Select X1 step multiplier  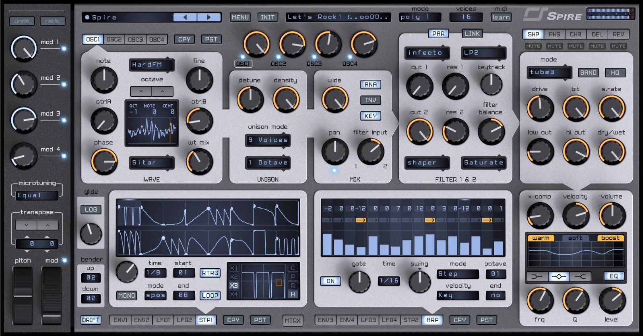(234, 268)
